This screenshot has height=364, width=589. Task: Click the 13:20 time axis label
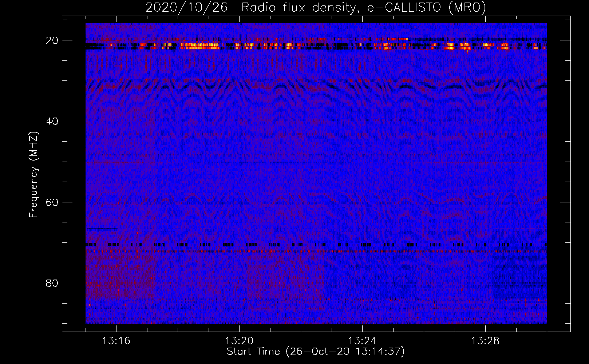click(239, 341)
